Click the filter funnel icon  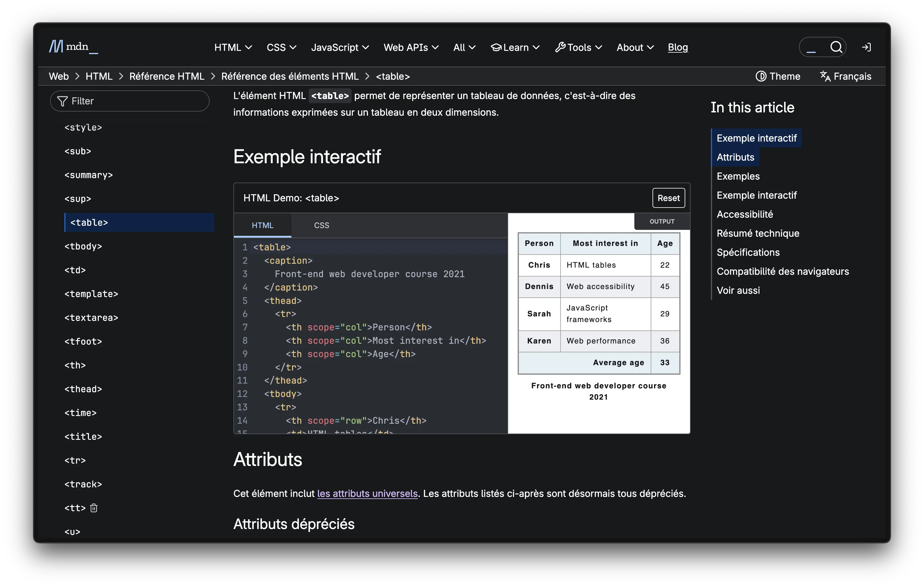tap(62, 101)
